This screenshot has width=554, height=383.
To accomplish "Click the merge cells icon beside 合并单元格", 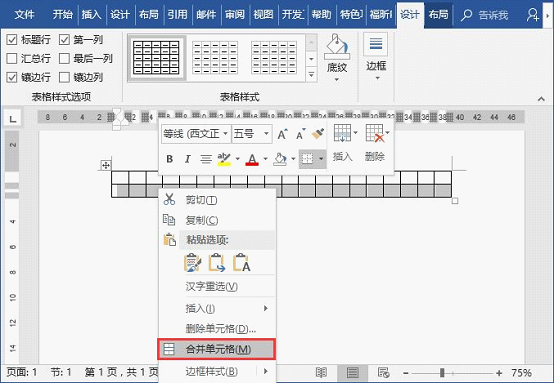I will (x=169, y=349).
